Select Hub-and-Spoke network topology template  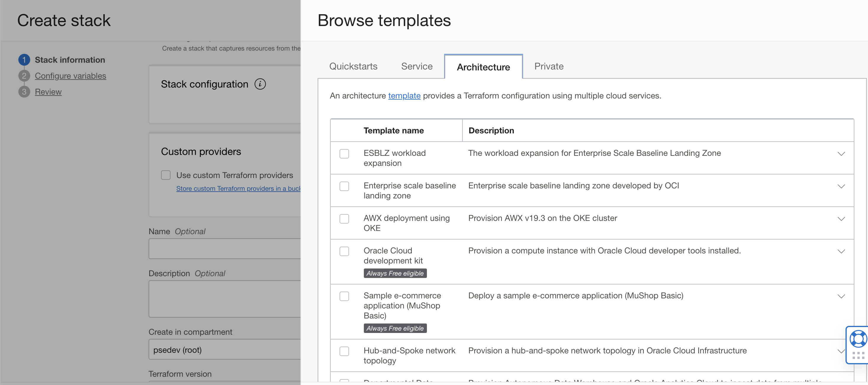tap(344, 351)
